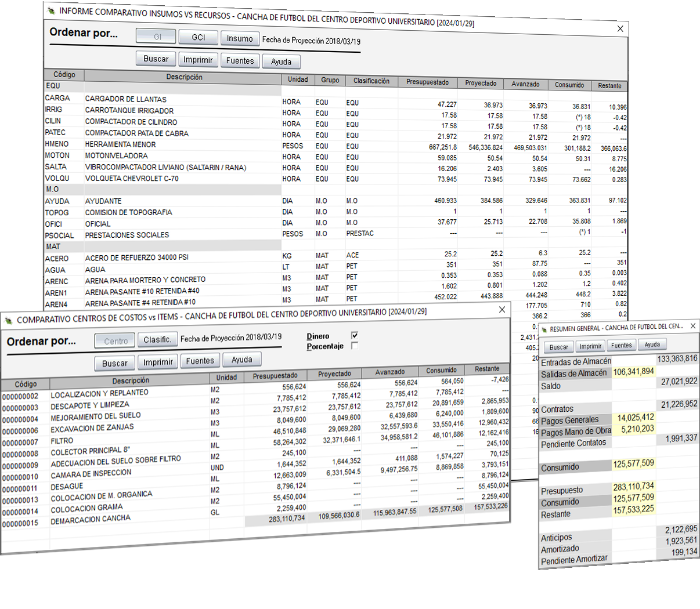Image resolution: width=700 pixels, height=609 pixels.
Task: Select the DESCAPOTE Y LIMPIEZA row
Action: (255, 400)
